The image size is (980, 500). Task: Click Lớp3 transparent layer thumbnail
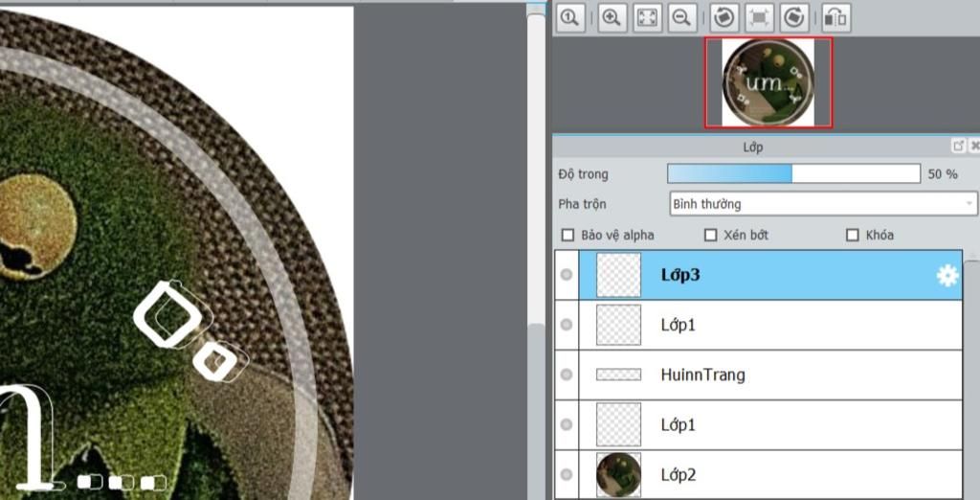click(619, 275)
